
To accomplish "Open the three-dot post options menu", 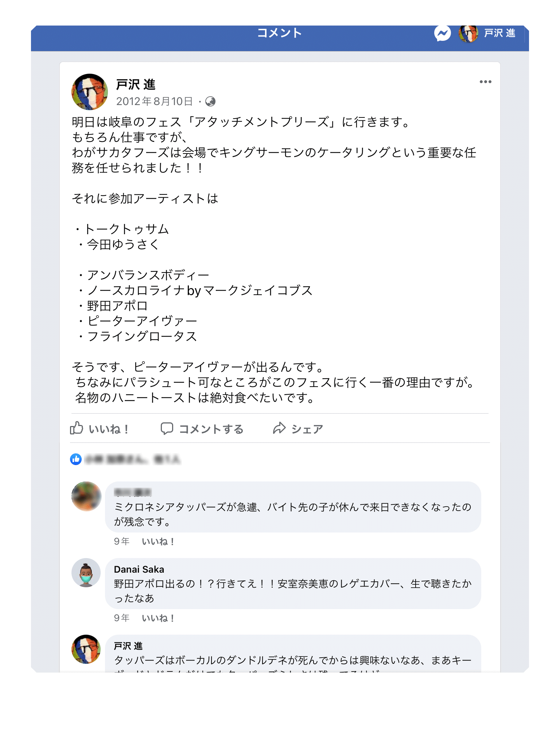I will click(485, 82).
